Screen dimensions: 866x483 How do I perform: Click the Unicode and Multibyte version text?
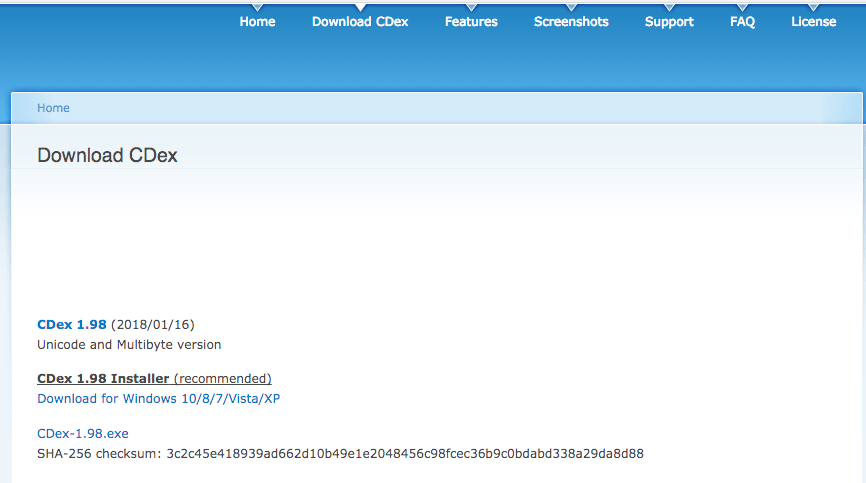[x=129, y=344]
